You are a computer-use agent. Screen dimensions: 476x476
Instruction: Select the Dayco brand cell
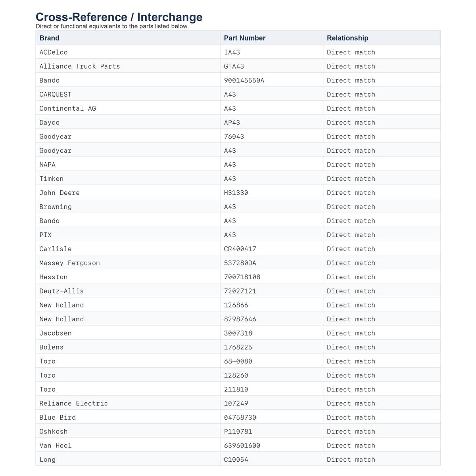[128, 122]
